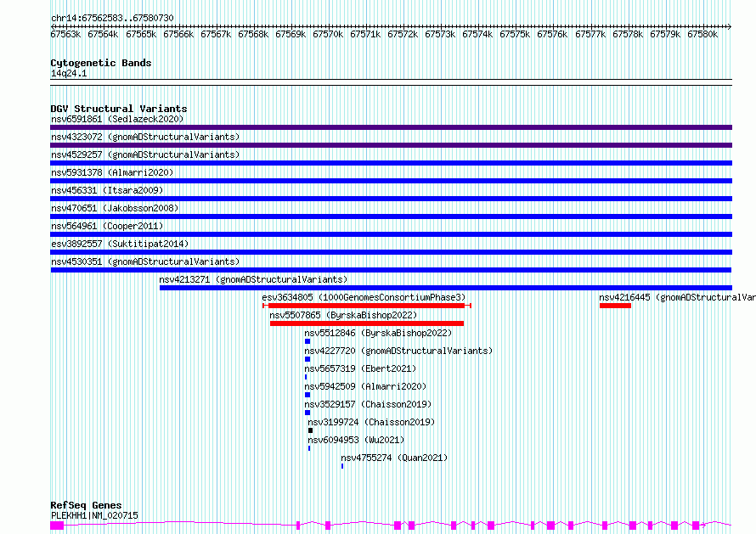This screenshot has width=756, height=534.
Task: Select the blue bar of esv3892557
Action: [x=391, y=252]
